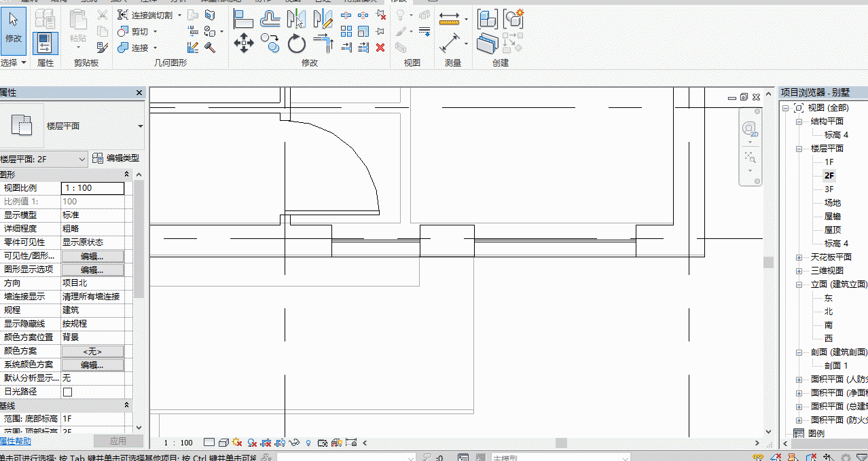
Task: Click the Zoom region icon in navigation bar
Action: click(x=750, y=158)
